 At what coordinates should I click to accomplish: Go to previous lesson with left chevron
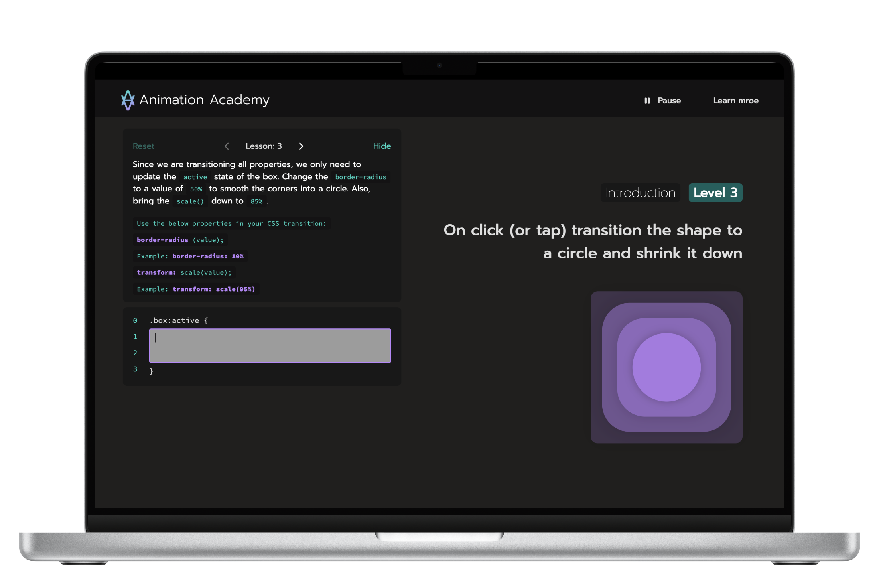coord(227,146)
